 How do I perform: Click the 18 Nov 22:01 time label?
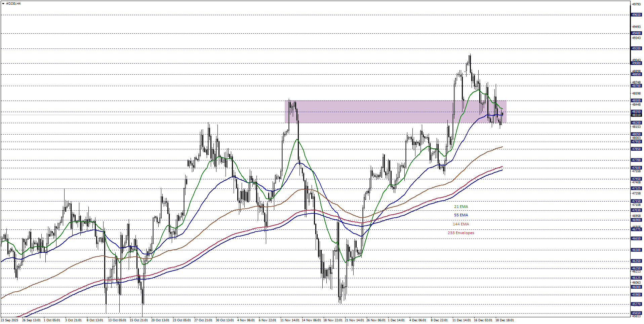(333, 320)
